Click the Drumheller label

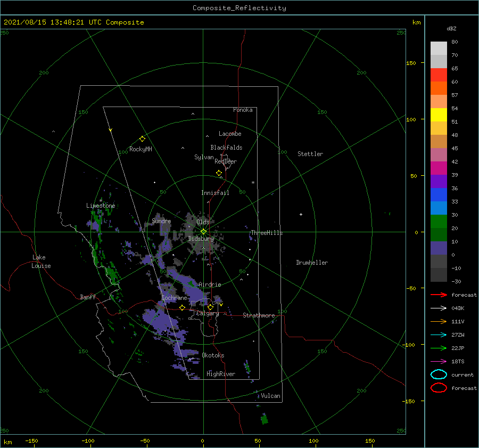pos(312,263)
